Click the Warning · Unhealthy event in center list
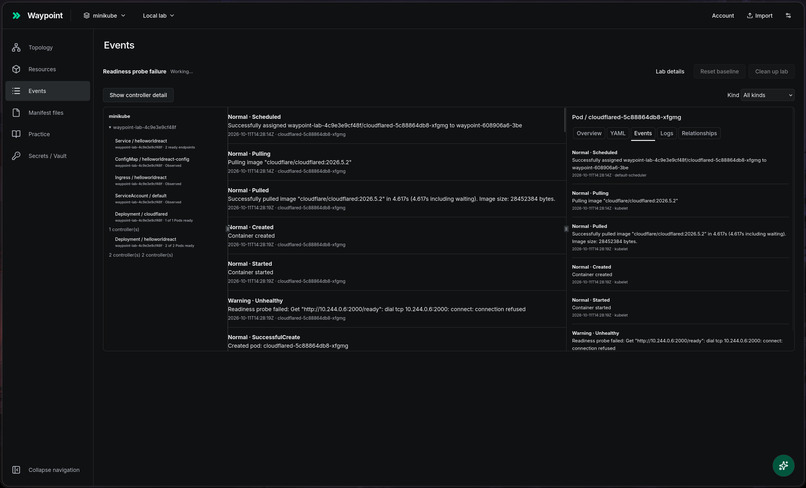Image resolution: width=806 pixels, height=488 pixels. coord(396,309)
